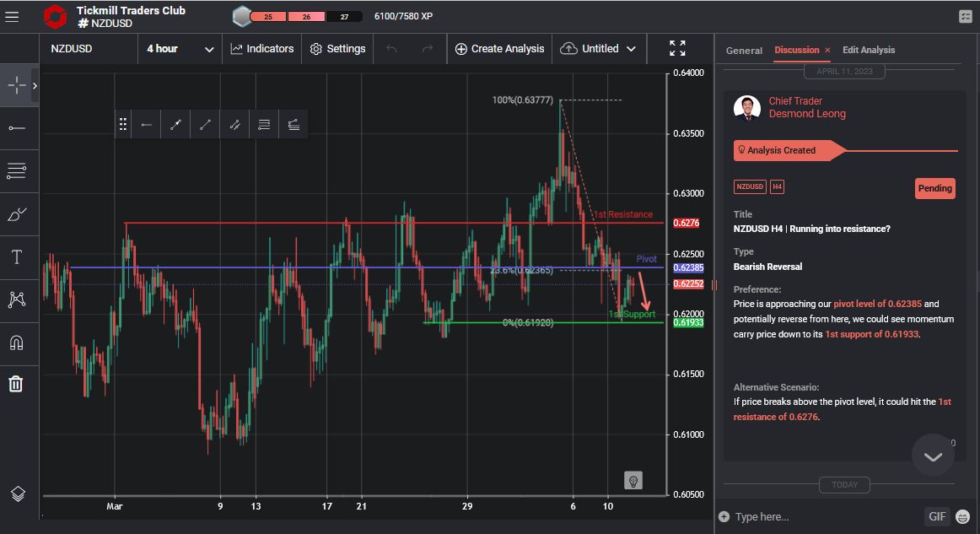Select the brush drawing tool
Screen dimensions: 980x534
click(x=17, y=213)
